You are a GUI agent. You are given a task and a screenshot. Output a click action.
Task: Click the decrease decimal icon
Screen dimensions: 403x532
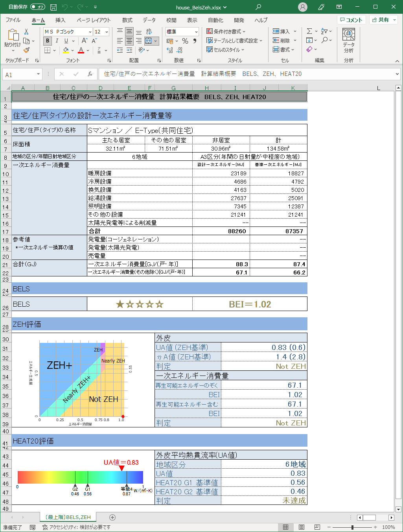coord(179,50)
